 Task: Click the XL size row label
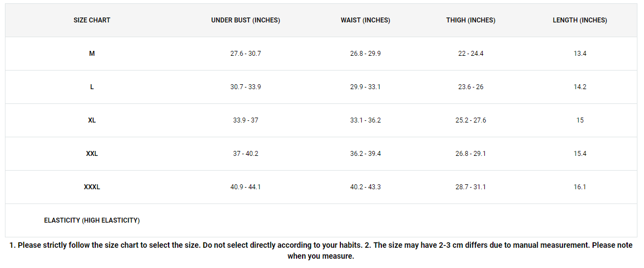[x=92, y=120]
